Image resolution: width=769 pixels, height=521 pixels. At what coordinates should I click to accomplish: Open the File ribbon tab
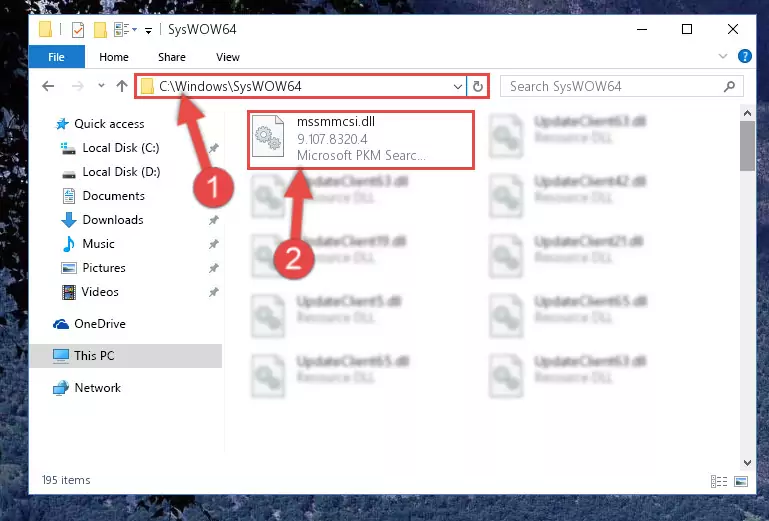click(56, 57)
